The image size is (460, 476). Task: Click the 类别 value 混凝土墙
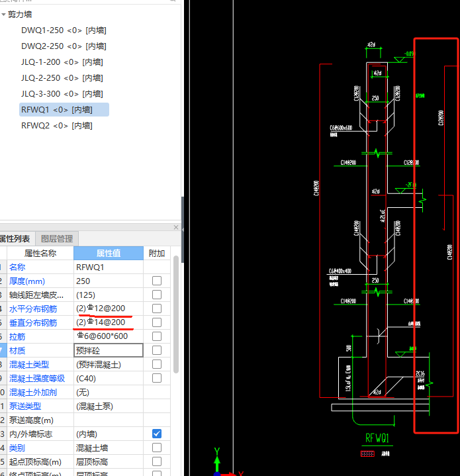(109, 448)
